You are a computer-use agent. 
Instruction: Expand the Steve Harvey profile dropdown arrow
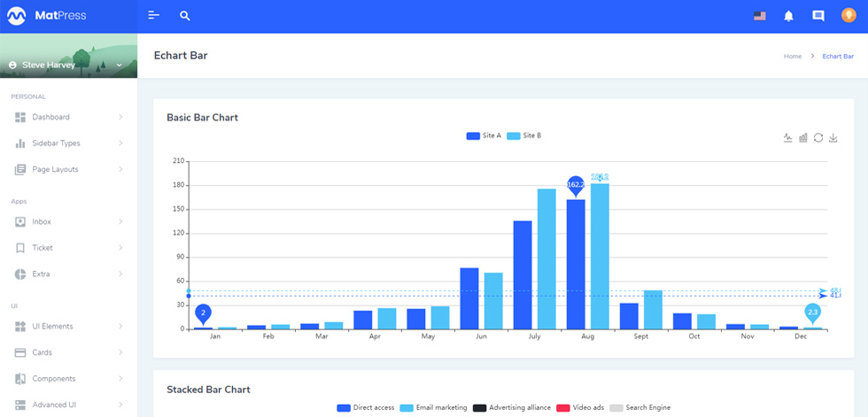(x=119, y=66)
